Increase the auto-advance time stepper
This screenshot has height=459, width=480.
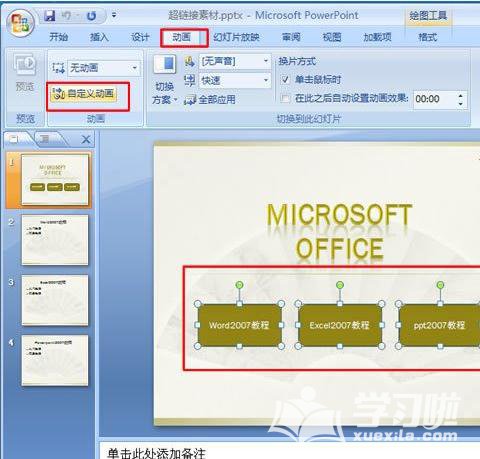click(x=461, y=96)
